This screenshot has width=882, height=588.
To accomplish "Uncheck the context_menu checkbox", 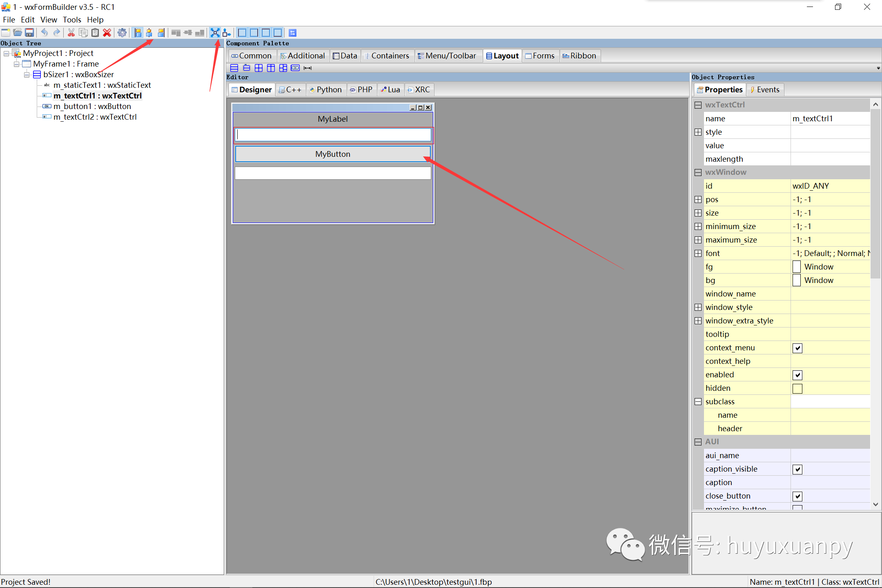I will pos(797,348).
